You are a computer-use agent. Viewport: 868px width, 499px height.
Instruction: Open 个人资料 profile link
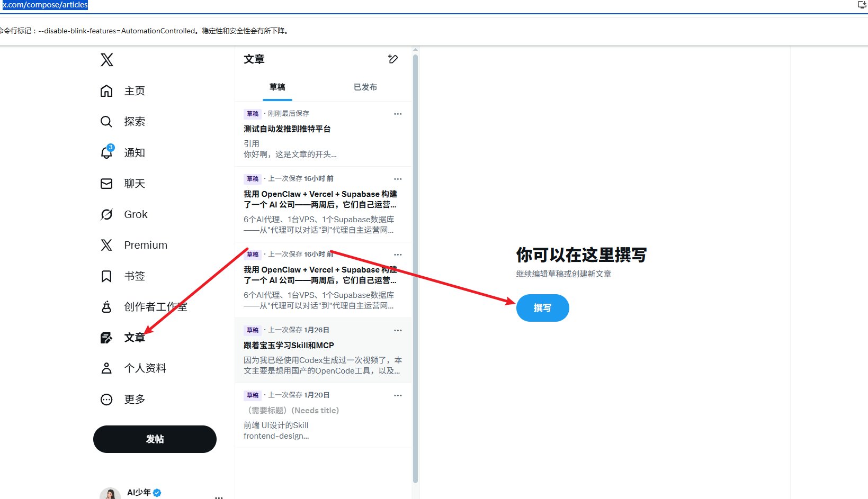[133, 368]
